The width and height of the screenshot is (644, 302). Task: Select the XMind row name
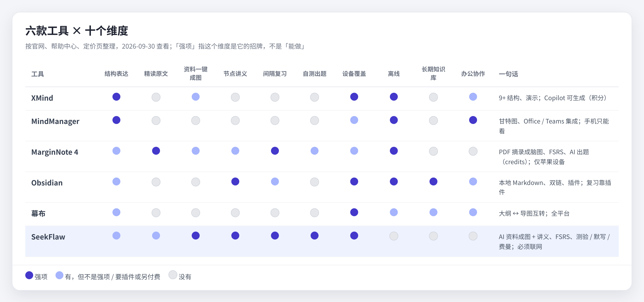(x=42, y=98)
